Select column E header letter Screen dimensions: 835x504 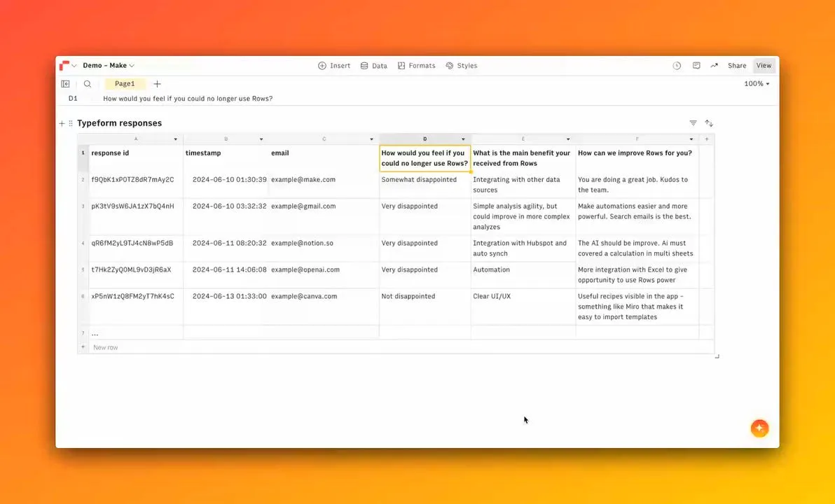(523, 139)
